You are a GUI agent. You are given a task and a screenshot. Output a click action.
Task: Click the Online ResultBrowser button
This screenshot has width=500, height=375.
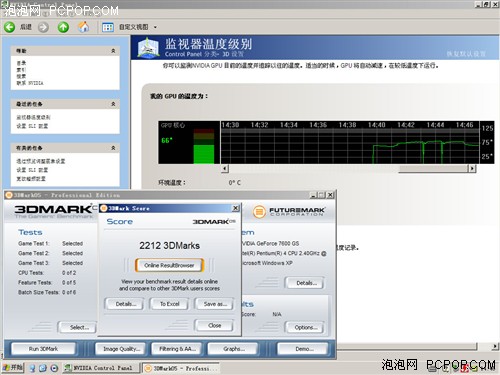[169, 265]
